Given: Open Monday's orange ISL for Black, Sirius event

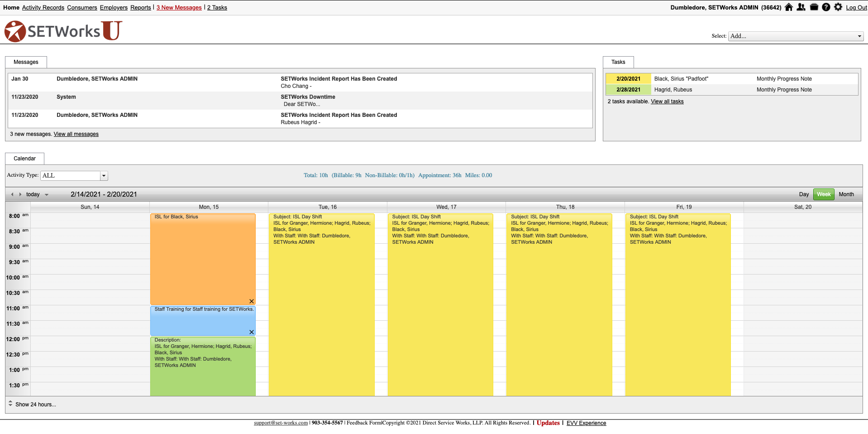Looking at the screenshot, I should (x=203, y=259).
